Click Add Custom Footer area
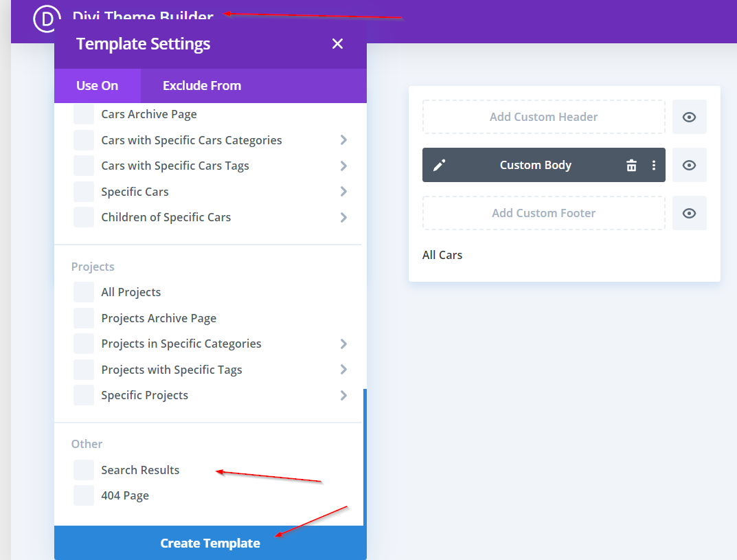Screen dimensions: 737x560 (543, 213)
